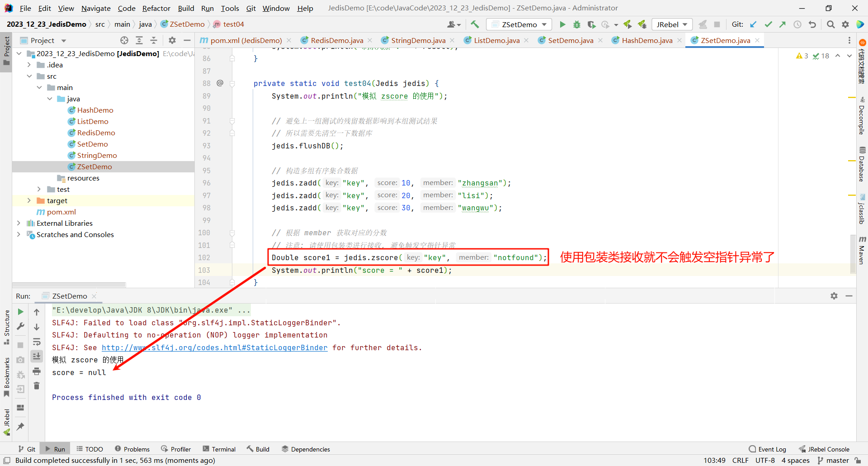Collapse the src folder
This screenshot has height=466, width=868.
[29, 76]
